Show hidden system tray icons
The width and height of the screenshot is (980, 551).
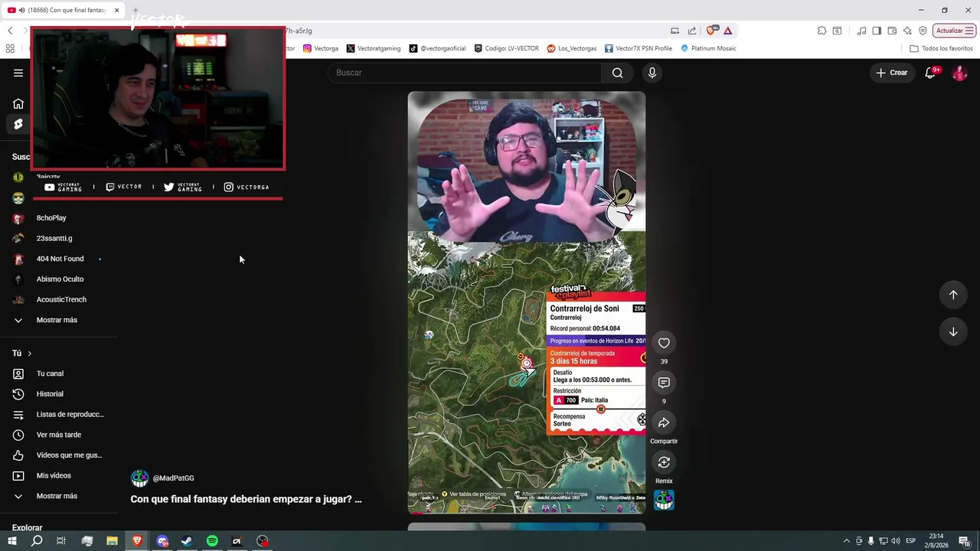(846, 541)
